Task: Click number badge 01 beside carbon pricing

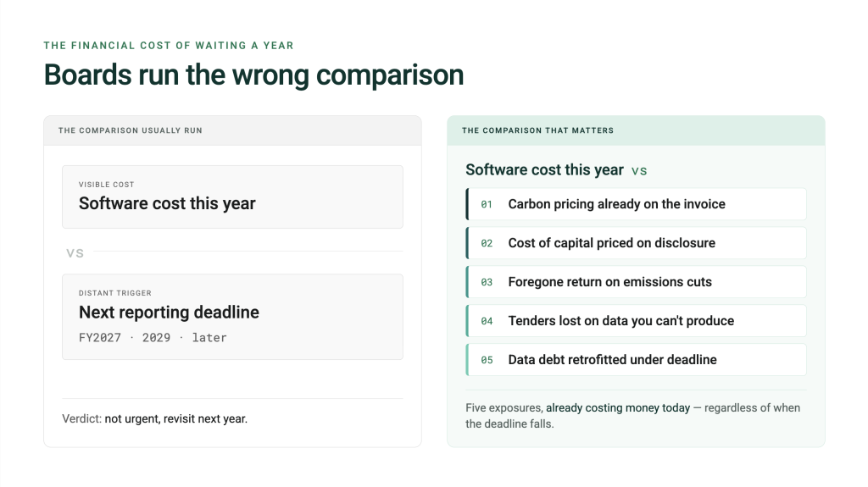Action: pos(487,204)
